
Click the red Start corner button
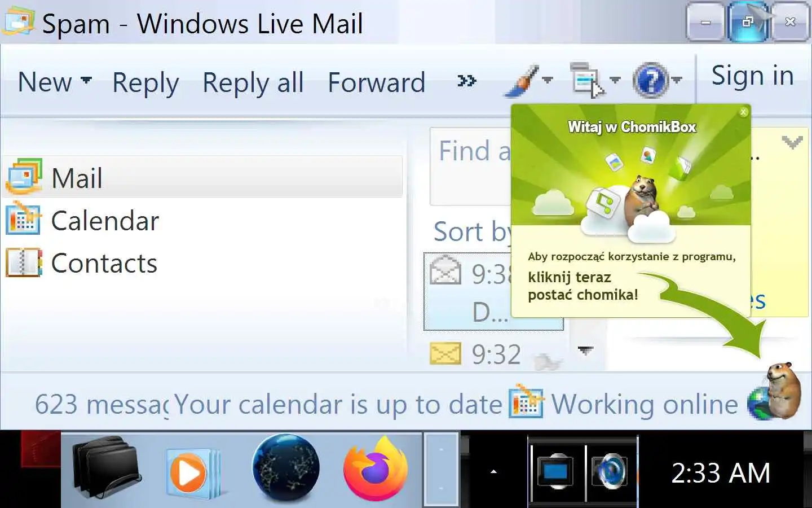(41, 449)
